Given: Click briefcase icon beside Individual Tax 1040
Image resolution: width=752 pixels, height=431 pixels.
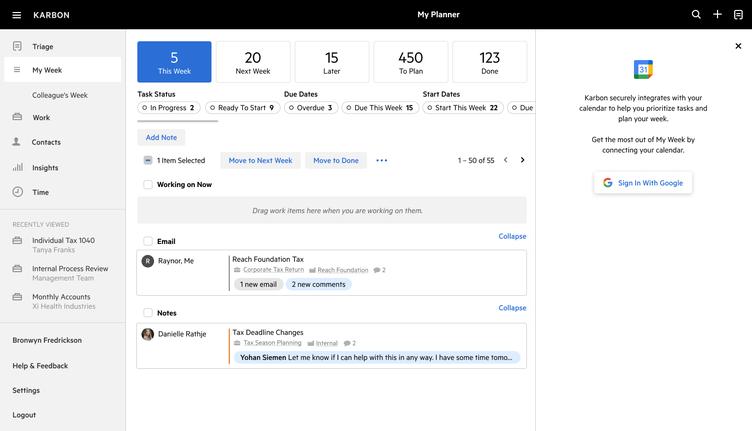Looking at the screenshot, I should [x=17, y=240].
